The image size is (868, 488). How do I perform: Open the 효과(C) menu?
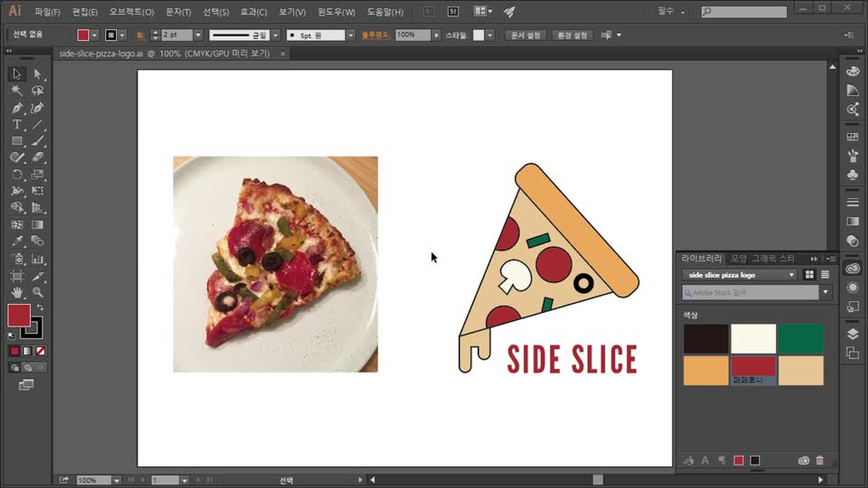coord(253,12)
